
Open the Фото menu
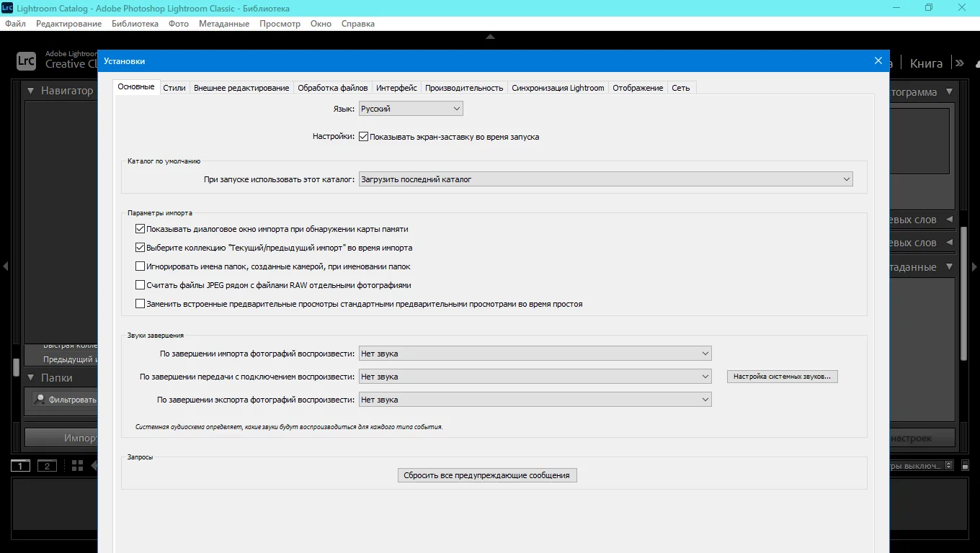coord(179,24)
